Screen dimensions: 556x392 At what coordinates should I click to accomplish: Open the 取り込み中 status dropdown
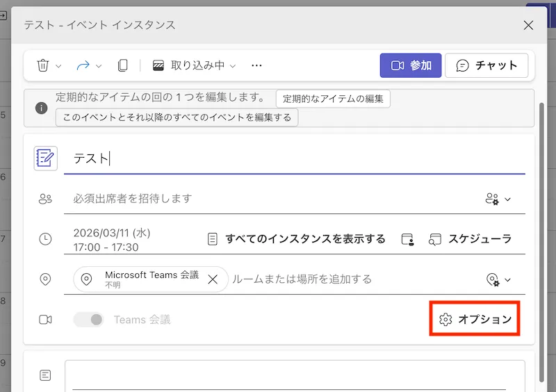(x=195, y=65)
